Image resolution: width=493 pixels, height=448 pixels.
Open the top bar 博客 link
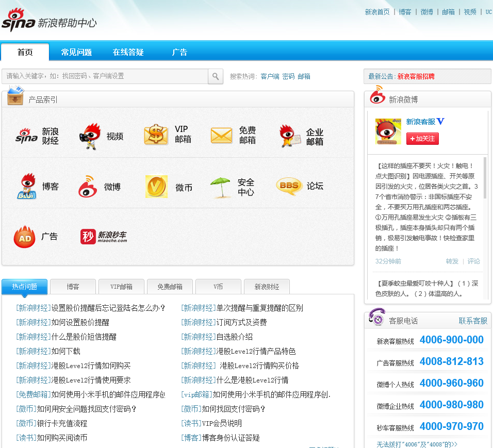coord(405,12)
